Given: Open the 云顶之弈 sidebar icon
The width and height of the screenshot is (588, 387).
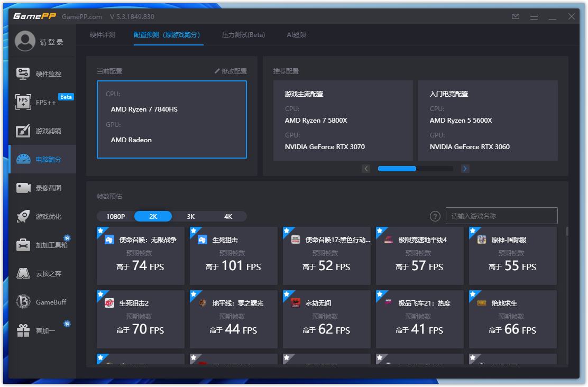Looking at the screenshot, I should tap(23, 274).
